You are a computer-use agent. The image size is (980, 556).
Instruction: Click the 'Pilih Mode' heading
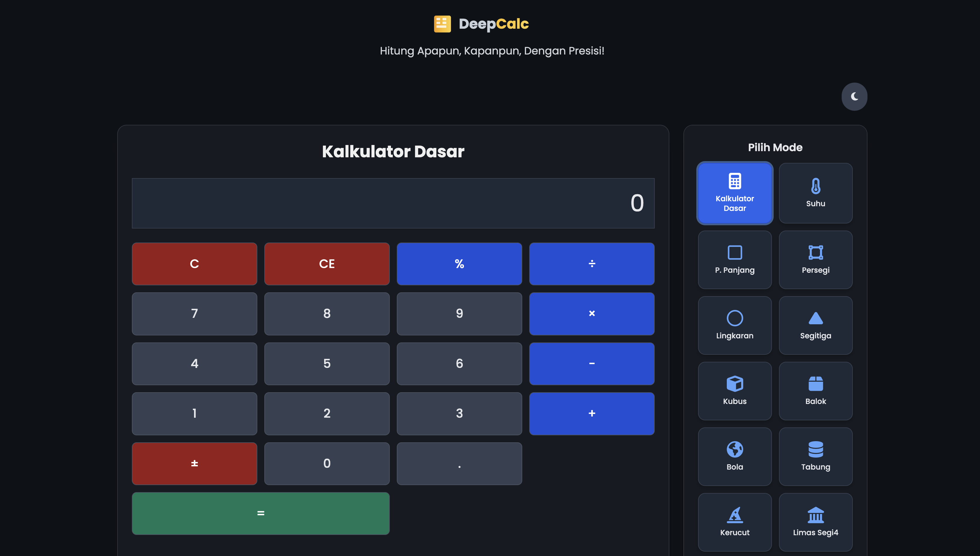(775, 147)
